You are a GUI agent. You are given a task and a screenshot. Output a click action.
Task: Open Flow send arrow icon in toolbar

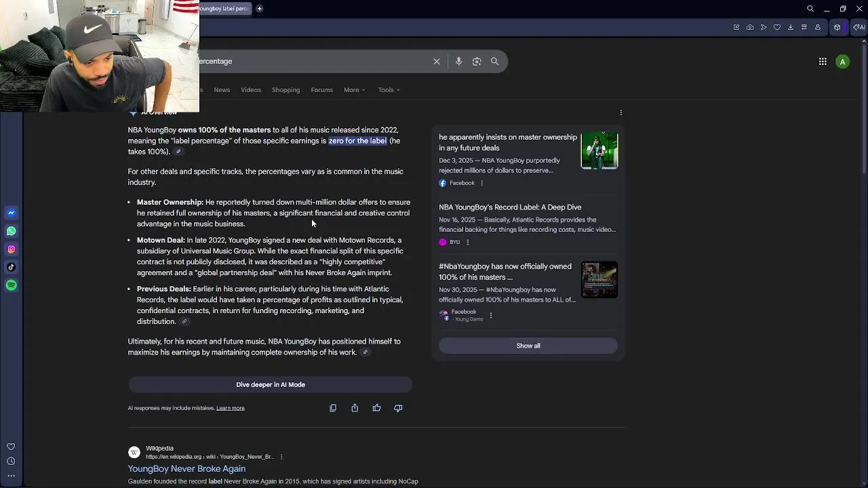pos(764,27)
